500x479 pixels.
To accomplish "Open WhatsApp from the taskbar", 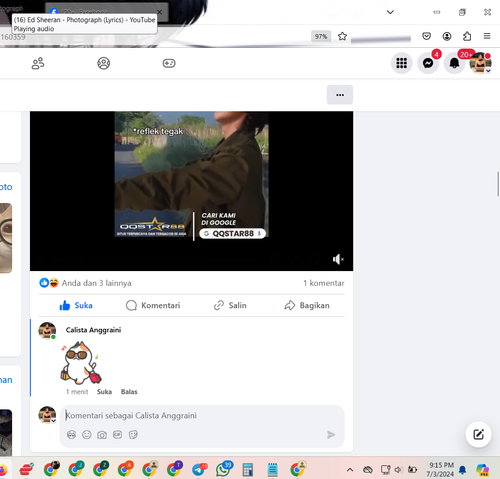I will 223,470.
